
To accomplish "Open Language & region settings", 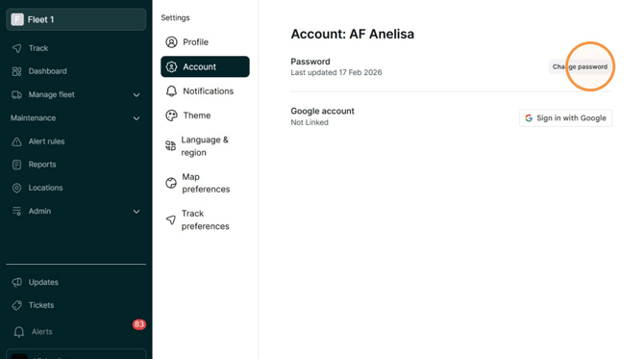I will coord(205,146).
